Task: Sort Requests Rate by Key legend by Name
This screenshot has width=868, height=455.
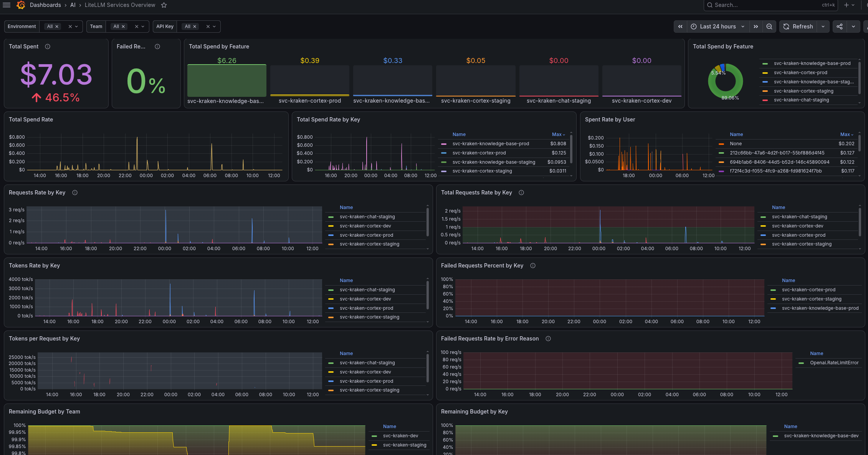Action: tap(346, 208)
